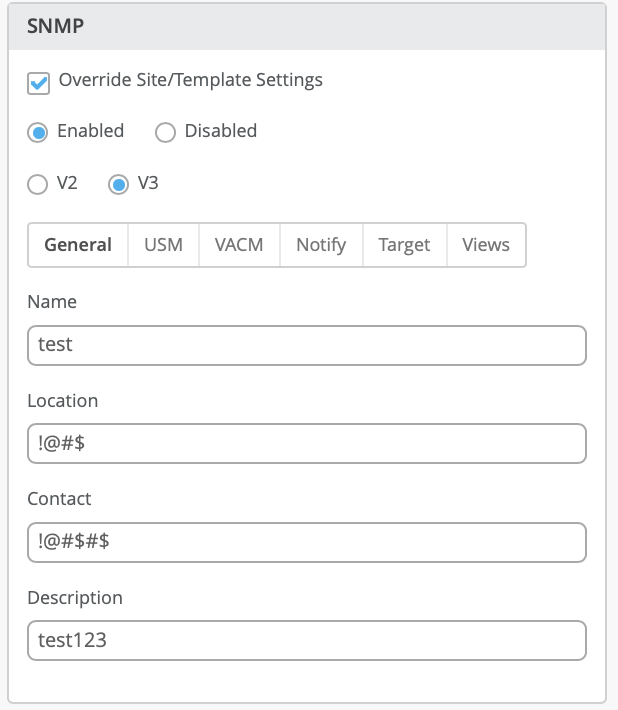Go to the VACM tab

tap(239, 245)
